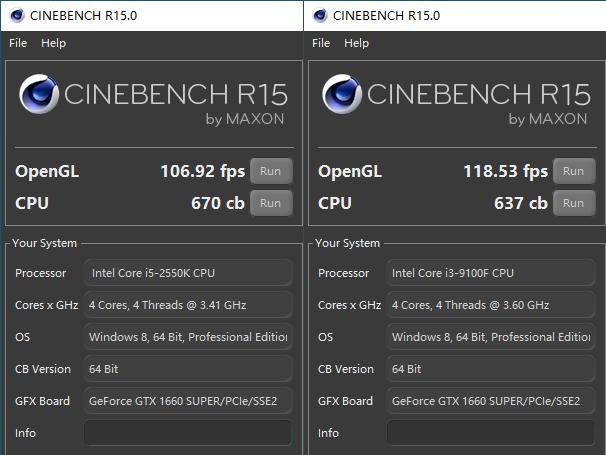Viewport: 606px width, 455px height.
Task: Select the Intel Core i3-9100F CPU processor field
Action: pos(491,273)
